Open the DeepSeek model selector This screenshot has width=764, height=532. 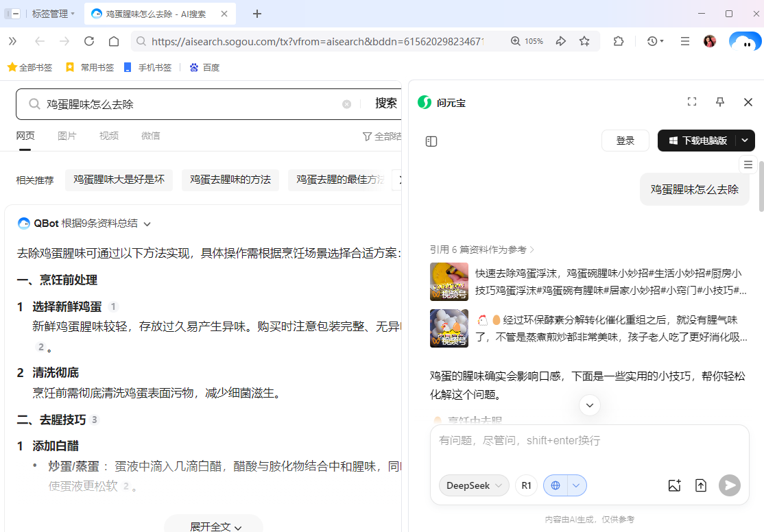pos(473,485)
